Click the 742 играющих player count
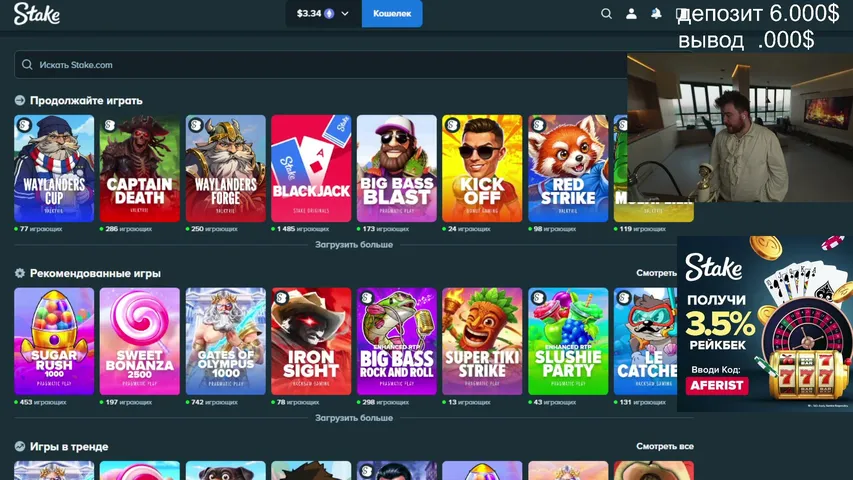This screenshot has height=480, width=853. coord(214,402)
